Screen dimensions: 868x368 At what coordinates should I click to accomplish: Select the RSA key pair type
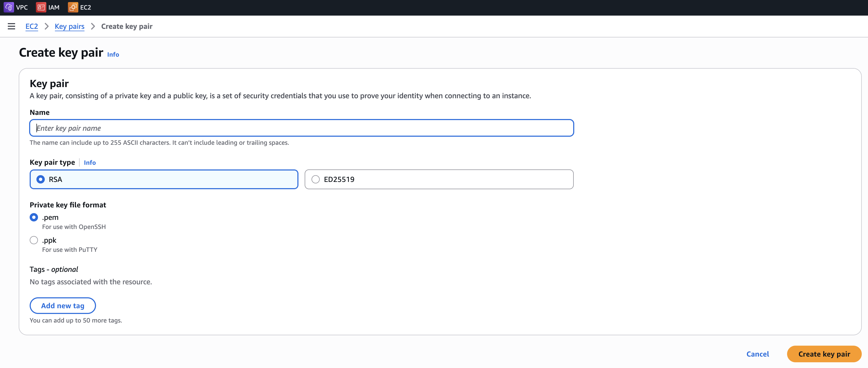tap(40, 180)
